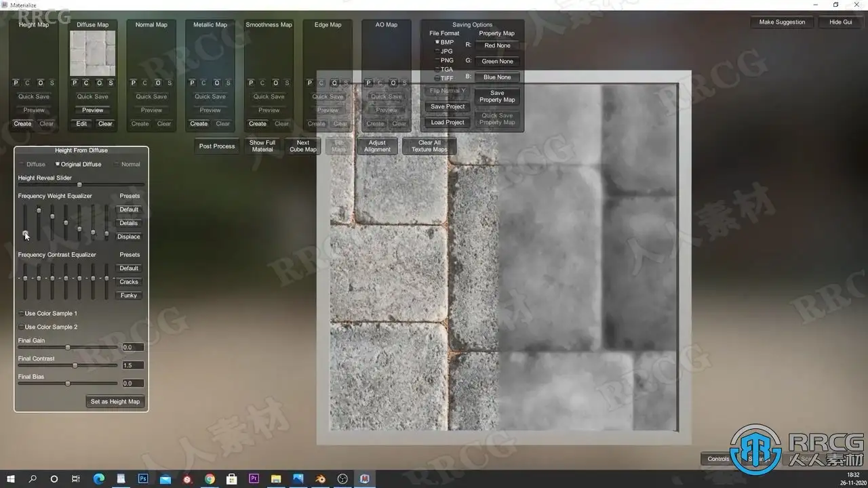
Task: Click the AO Map open (O) button
Action: coord(393,83)
